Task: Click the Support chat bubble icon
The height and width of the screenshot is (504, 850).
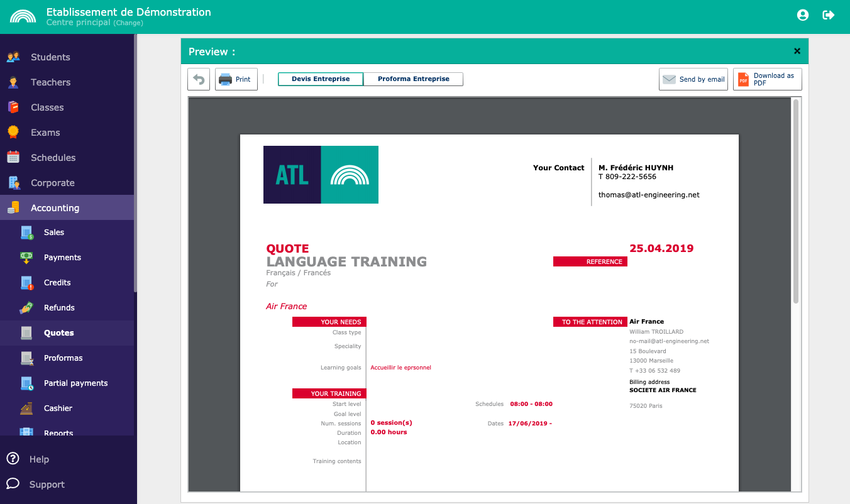Action: [x=13, y=483]
